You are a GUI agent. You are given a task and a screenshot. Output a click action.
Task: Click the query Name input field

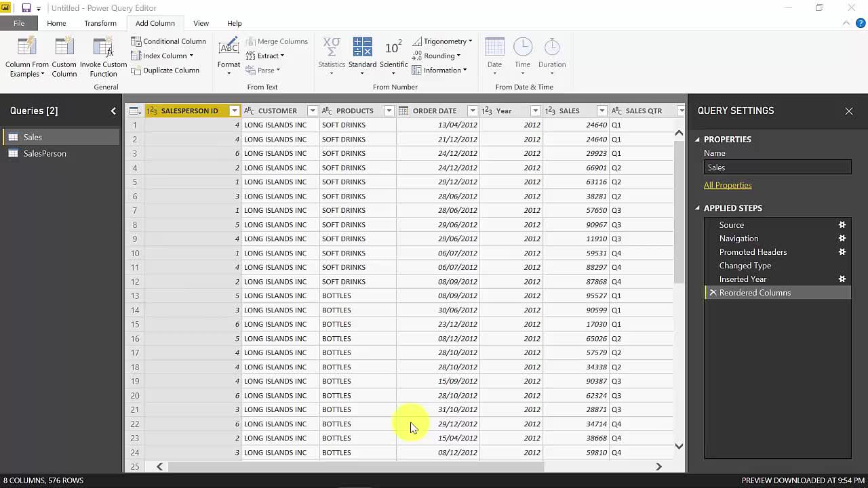(777, 167)
